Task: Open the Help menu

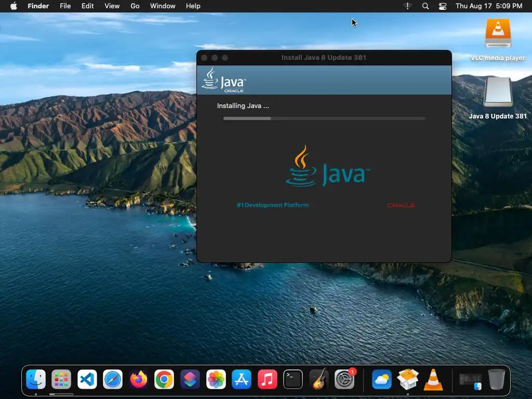Action: 193,6
